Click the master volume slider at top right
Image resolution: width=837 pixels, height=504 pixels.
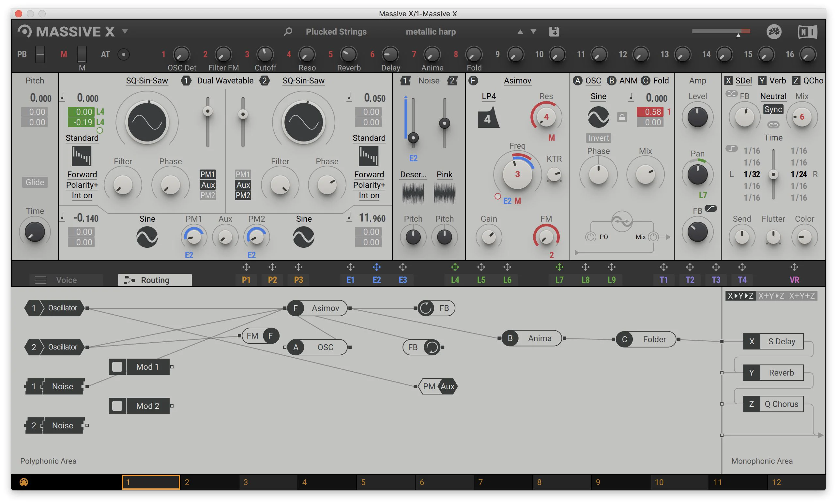click(x=720, y=31)
